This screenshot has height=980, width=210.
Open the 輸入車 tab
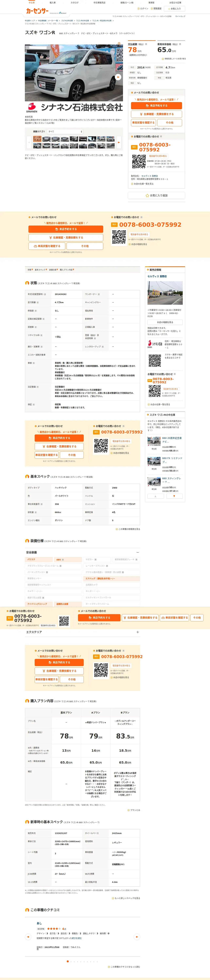click(53, 3)
